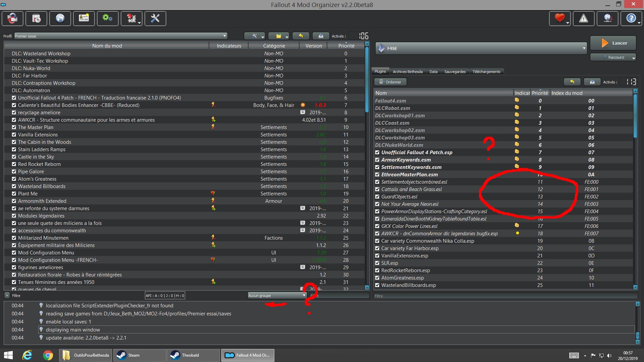Open settings wrench and screwdriver icon

[x=155, y=18]
